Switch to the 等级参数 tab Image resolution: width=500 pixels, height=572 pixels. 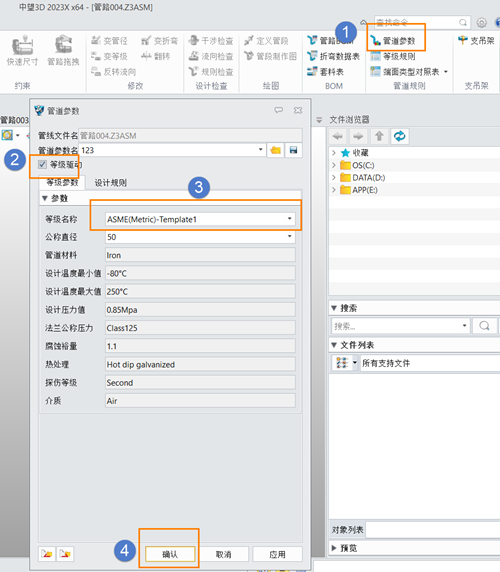62,182
